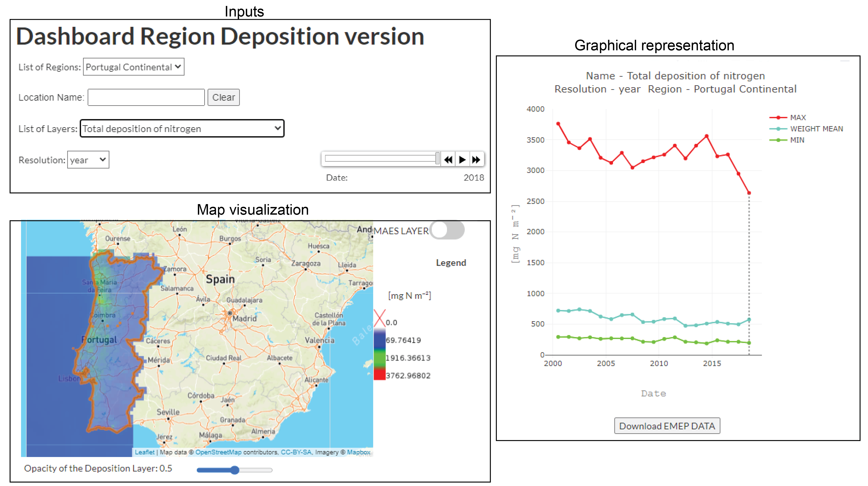Toggle the MAX series in chart legend

click(798, 118)
